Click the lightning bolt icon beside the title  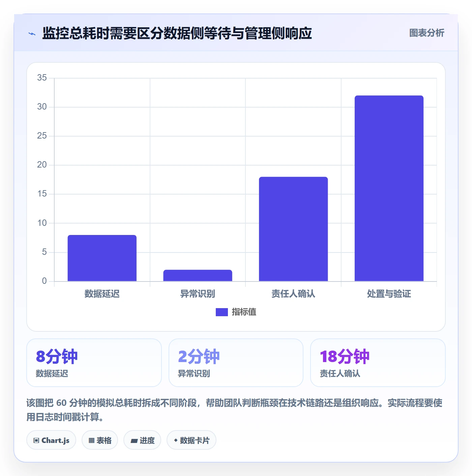pyautogui.click(x=32, y=34)
